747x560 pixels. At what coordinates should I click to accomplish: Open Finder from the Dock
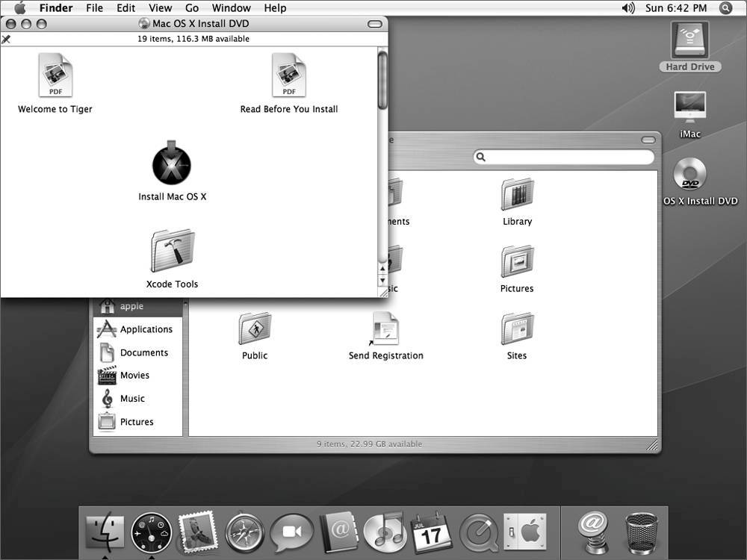pos(105,532)
